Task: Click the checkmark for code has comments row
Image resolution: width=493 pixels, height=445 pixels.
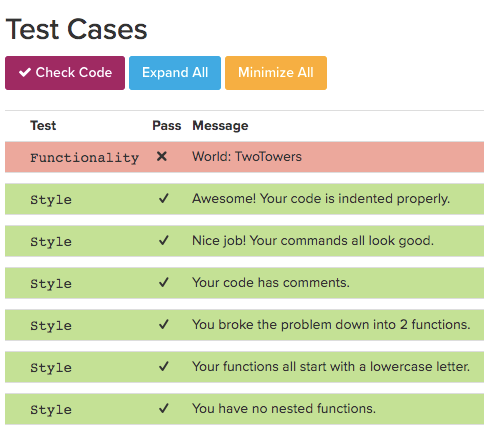Action: (x=164, y=283)
